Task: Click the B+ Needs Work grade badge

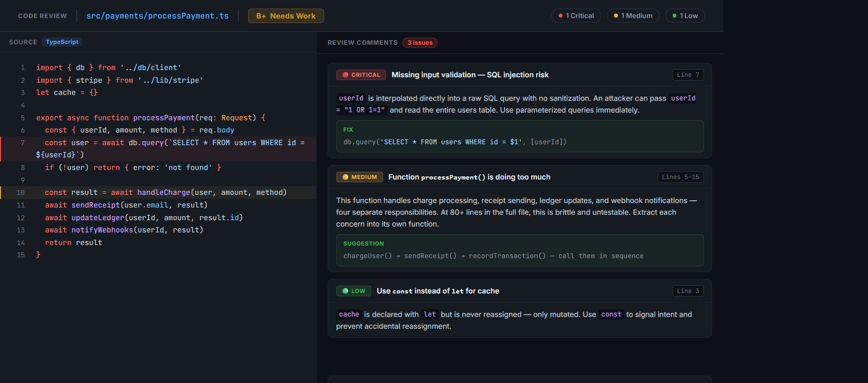Action: [286, 16]
